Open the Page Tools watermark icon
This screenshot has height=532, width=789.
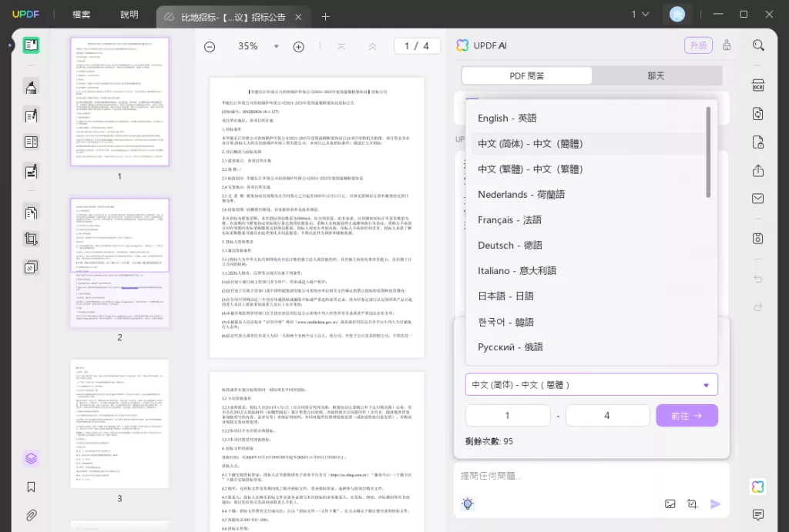(x=31, y=267)
